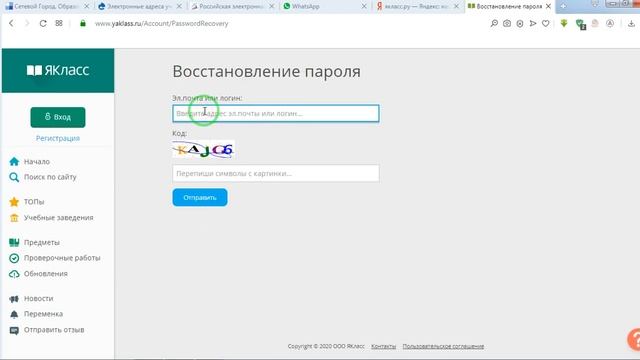
Task: Open the Проверочные работы sidebar link
Action: tap(62, 258)
